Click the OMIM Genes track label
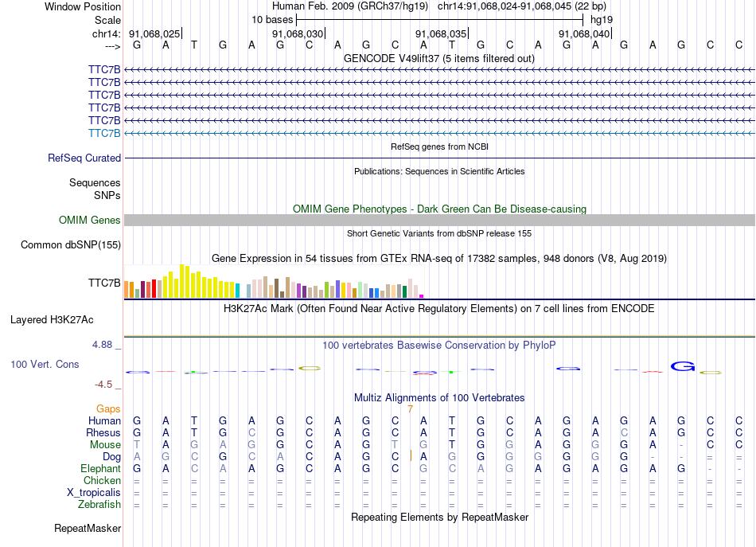The width and height of the screenshot is (756, 547). 90,221
